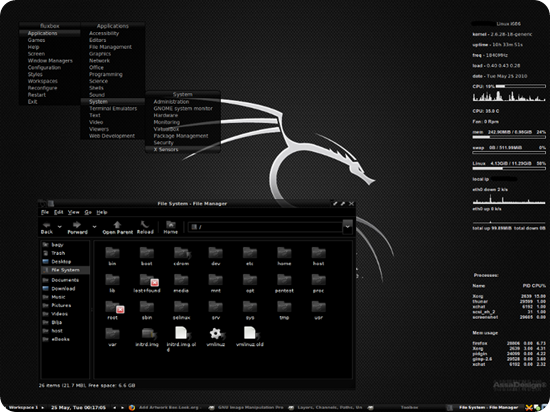Open the bin folder icon
The image size is (550, 412).
click(x=112, y=253)
